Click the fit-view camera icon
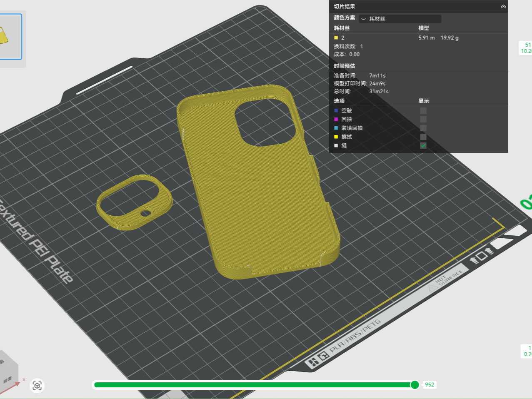 37,386
